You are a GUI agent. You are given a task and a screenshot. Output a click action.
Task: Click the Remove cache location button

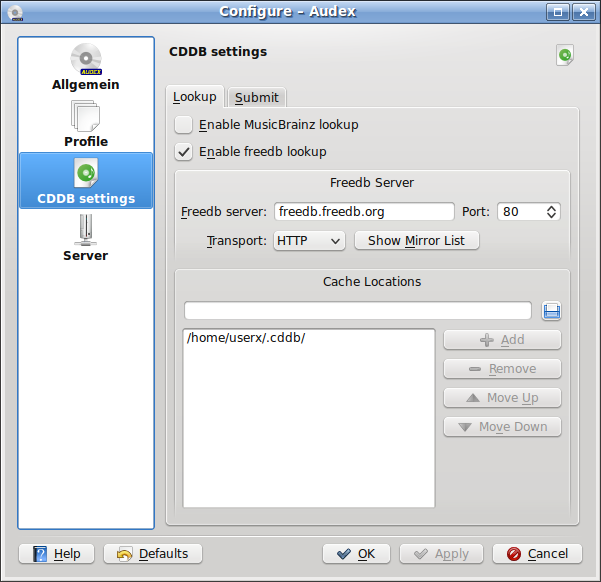point(502,369)
